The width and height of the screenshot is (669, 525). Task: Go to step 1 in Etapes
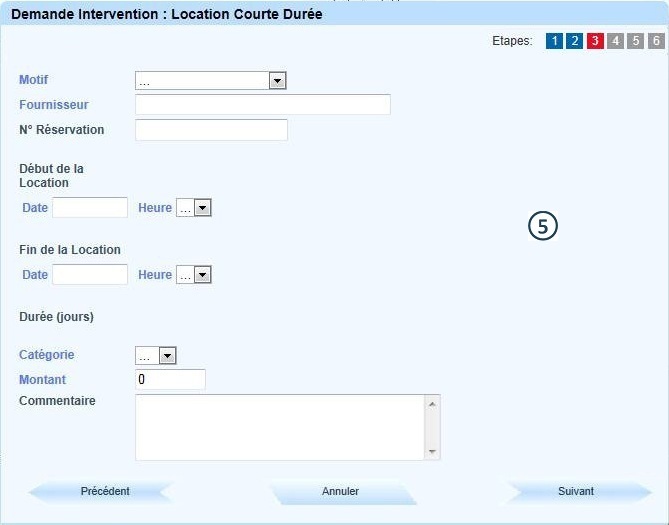click(554, 41)
